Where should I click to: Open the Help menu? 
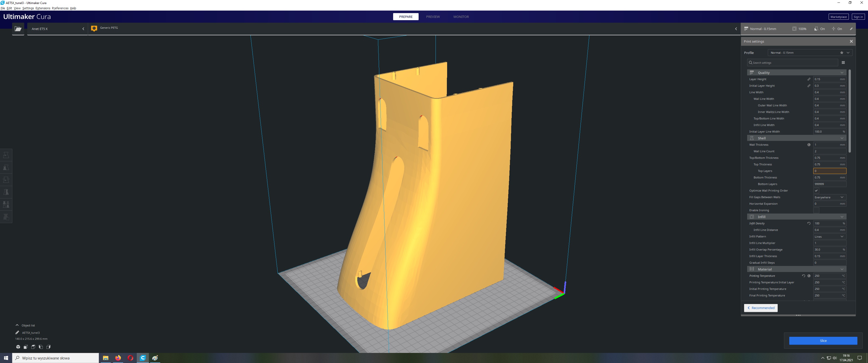tap(73, 8)
